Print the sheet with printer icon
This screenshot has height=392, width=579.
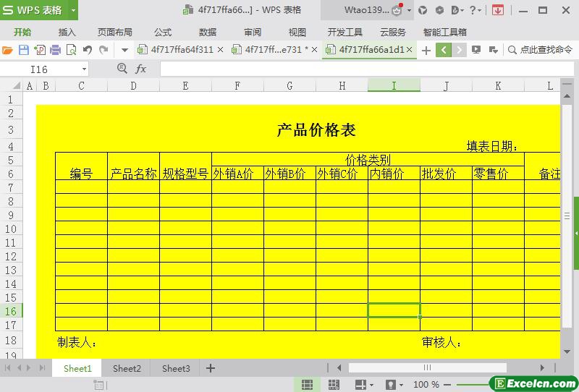click(x=56, y=50)
